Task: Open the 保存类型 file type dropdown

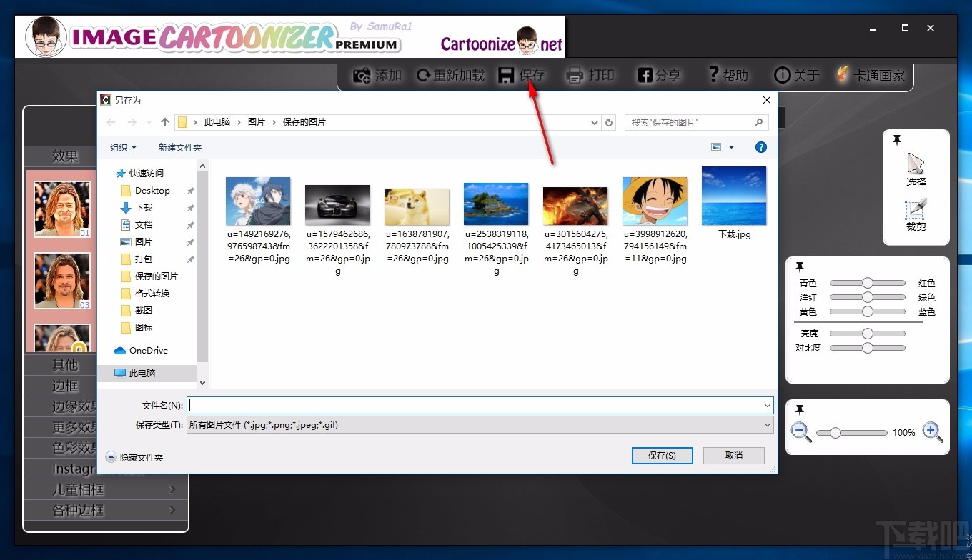Action: pyautogui.click(x=767, y=425)
